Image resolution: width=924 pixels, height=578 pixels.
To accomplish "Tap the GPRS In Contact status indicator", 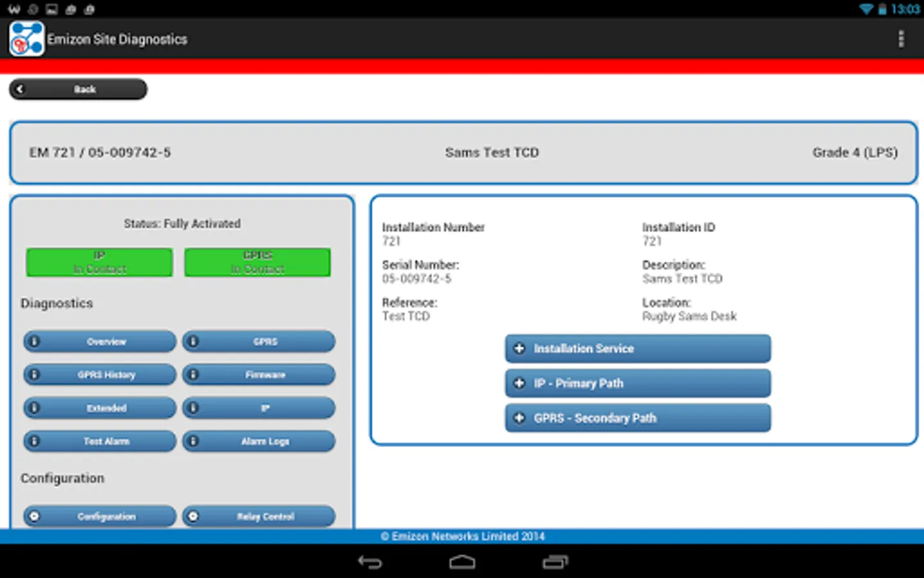I will click(257, 262).
